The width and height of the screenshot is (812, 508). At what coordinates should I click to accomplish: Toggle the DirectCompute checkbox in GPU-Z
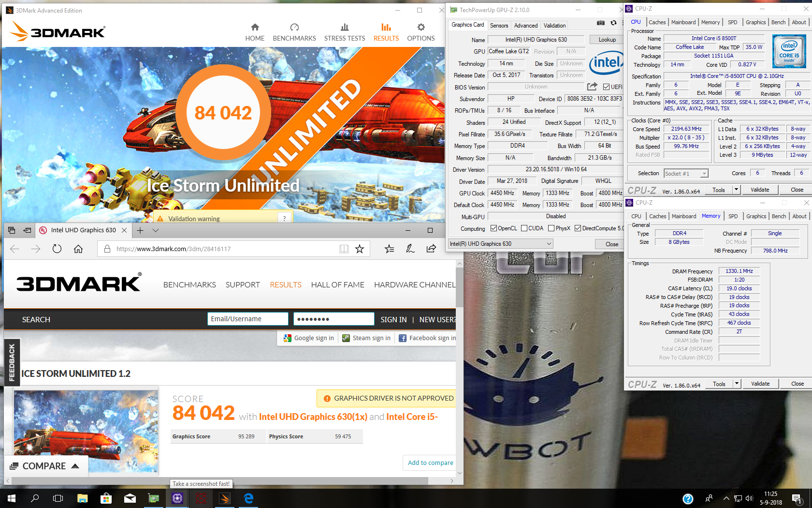pos(578,228)
